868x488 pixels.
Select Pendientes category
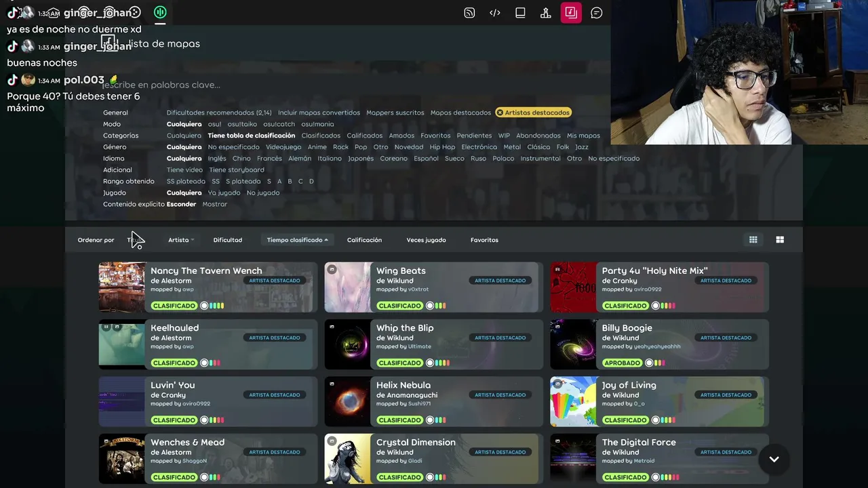(x=474, y=136)
